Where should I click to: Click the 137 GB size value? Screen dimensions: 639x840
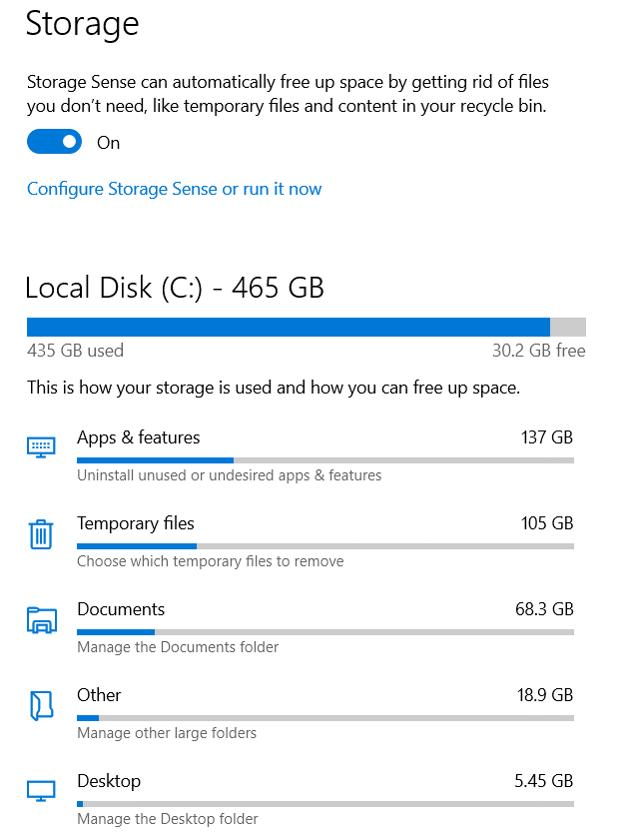point(547,437)
